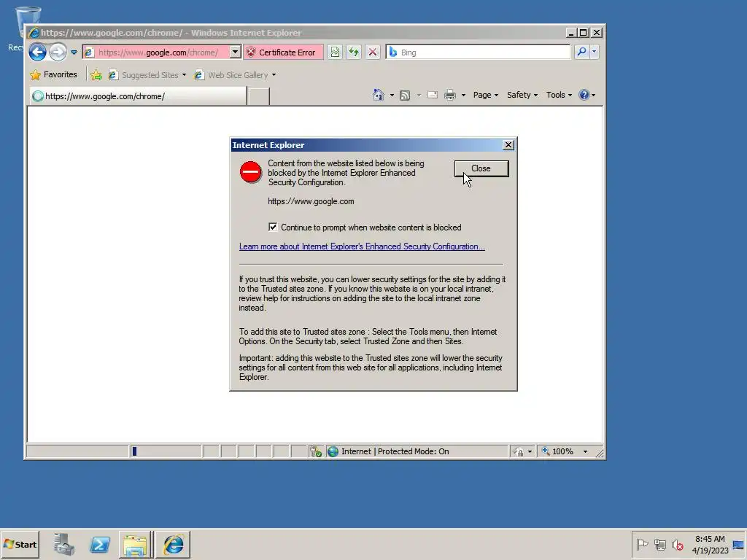Click the Refresh page icon
The width and height of the screenshot is (747, 560).
354,52
